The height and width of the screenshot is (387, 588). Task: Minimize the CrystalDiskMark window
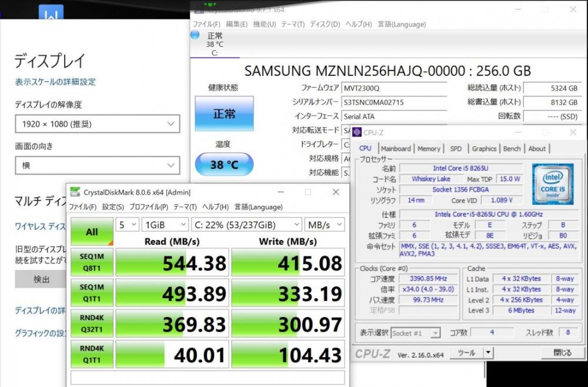coord(281,192)
